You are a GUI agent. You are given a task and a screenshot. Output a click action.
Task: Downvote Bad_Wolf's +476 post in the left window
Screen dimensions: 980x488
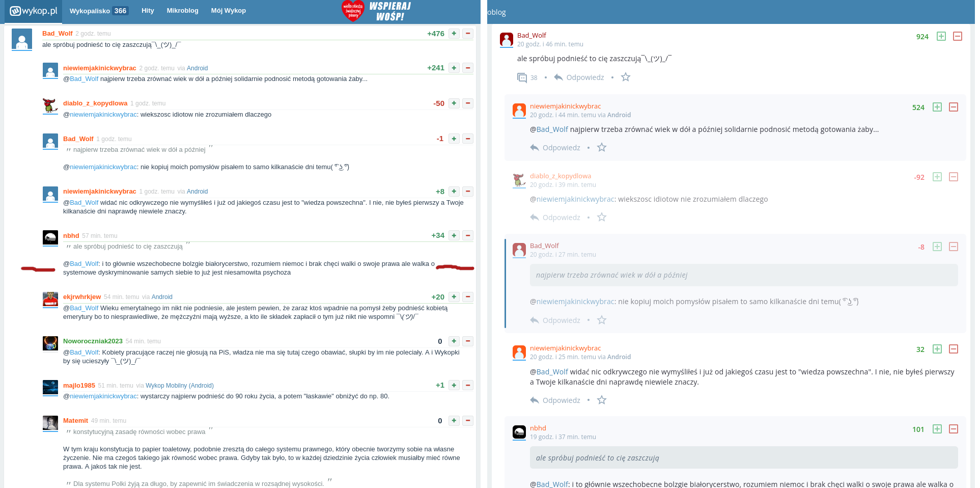point(468,34)
